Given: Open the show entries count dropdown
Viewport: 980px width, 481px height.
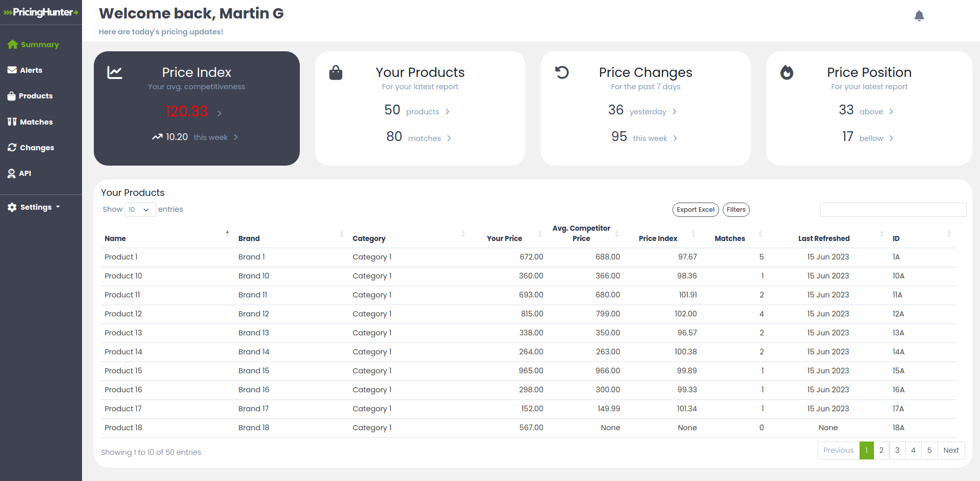Looking at the screenshot, I should (140, 210).
